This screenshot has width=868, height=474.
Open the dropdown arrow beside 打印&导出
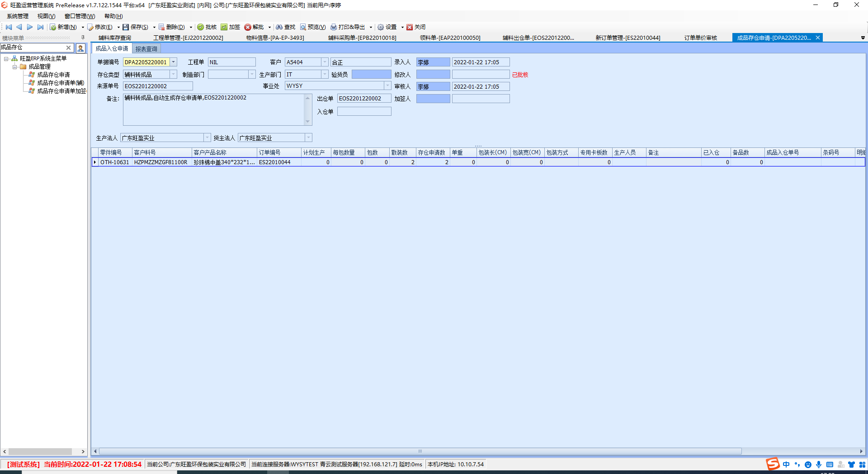[x=371, y=27]
